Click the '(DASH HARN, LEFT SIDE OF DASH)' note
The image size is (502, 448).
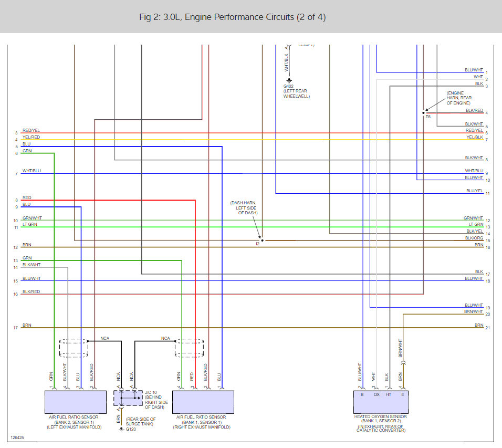point(244,208)
